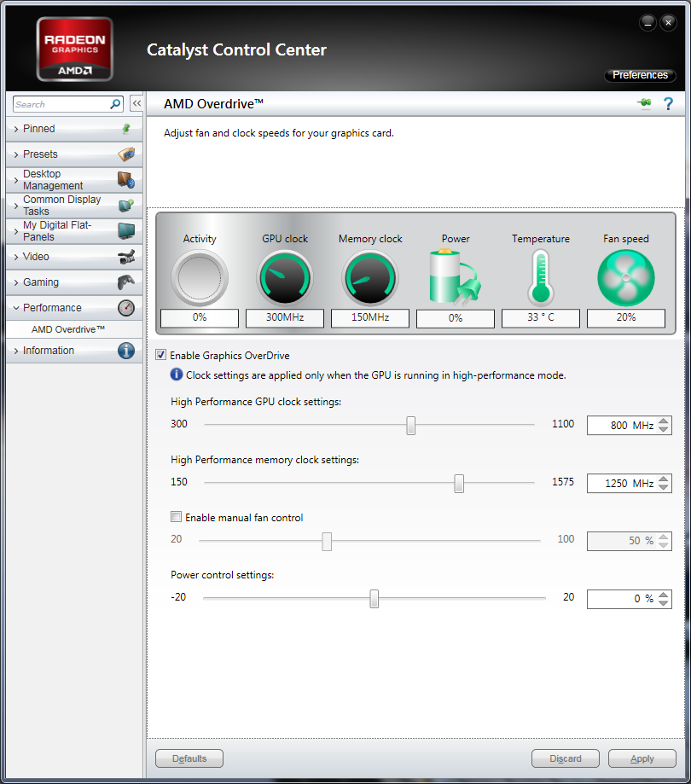Image resolution: width=691 pixels, height=784 pixels.
Task: Click the Memory clock gauge
Action: tap(370, 278)
